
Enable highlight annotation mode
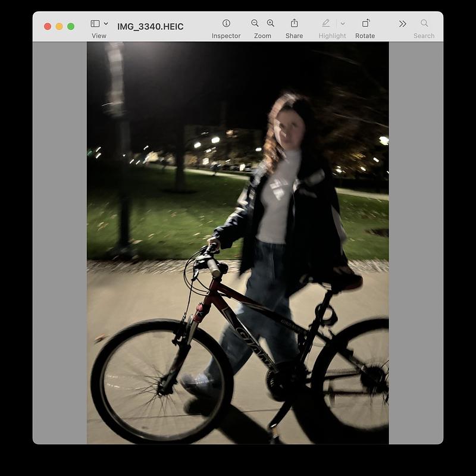(326, 24)
